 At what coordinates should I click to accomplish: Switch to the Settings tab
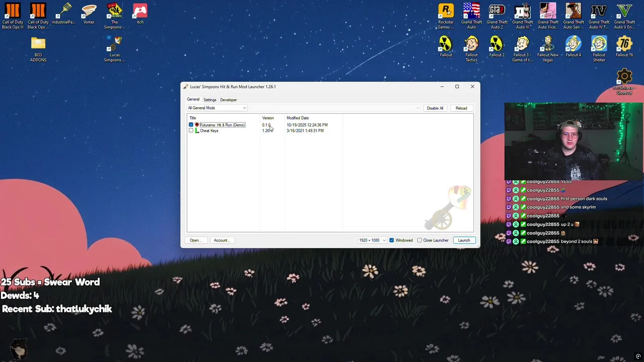[210, 100]
